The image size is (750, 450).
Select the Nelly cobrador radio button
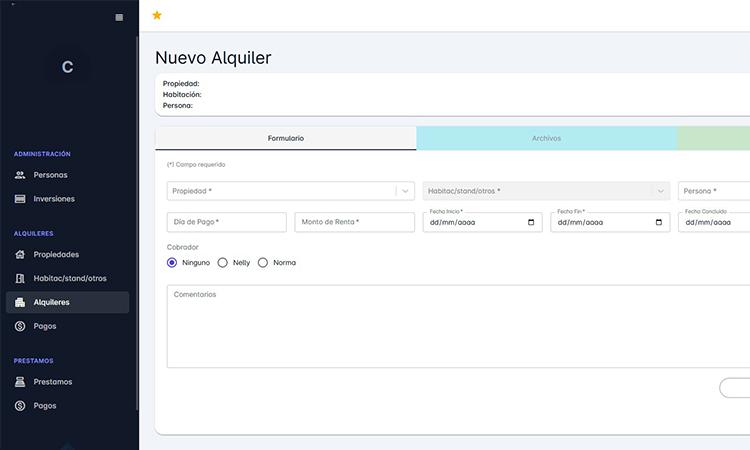tap(223, 262)
